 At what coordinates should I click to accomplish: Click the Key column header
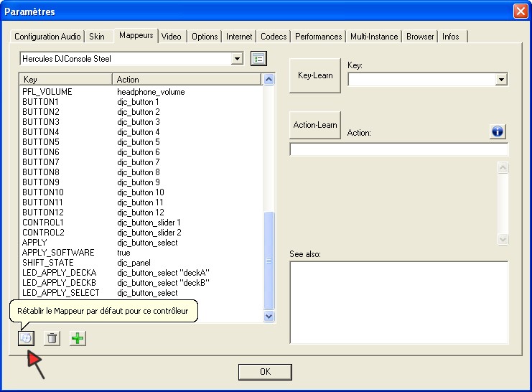66,80
